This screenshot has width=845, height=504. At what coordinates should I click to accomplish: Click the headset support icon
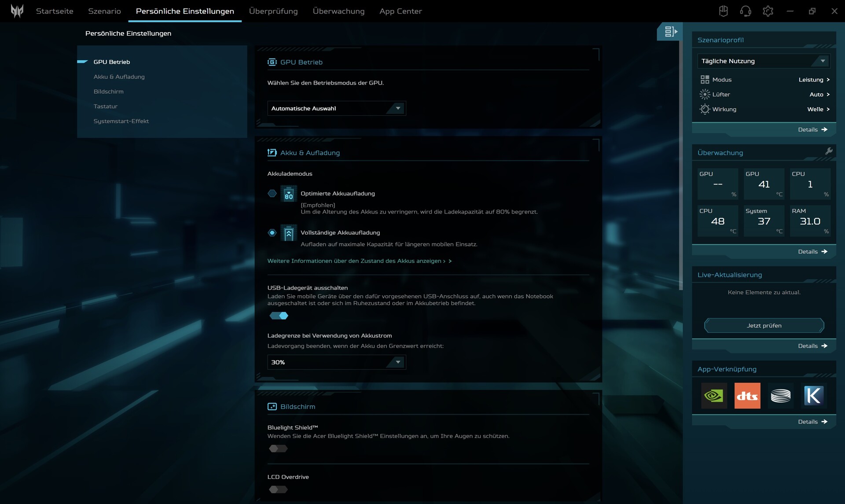pyautogui.click(x=745, y=11)
